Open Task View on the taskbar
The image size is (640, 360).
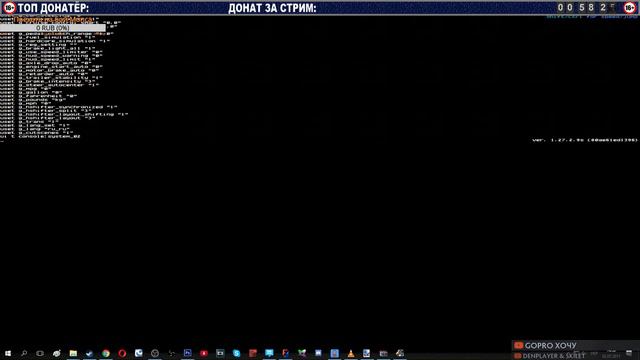pyautogui.click(x=40, y=353)
